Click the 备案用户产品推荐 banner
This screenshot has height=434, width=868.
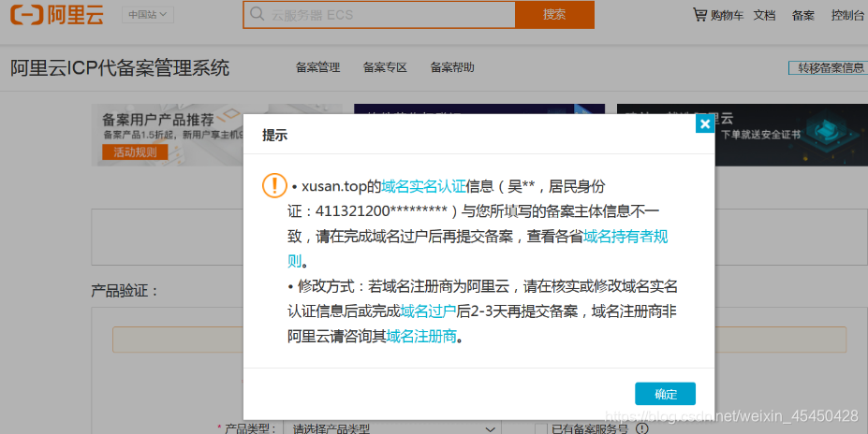(x=168, y=135)
